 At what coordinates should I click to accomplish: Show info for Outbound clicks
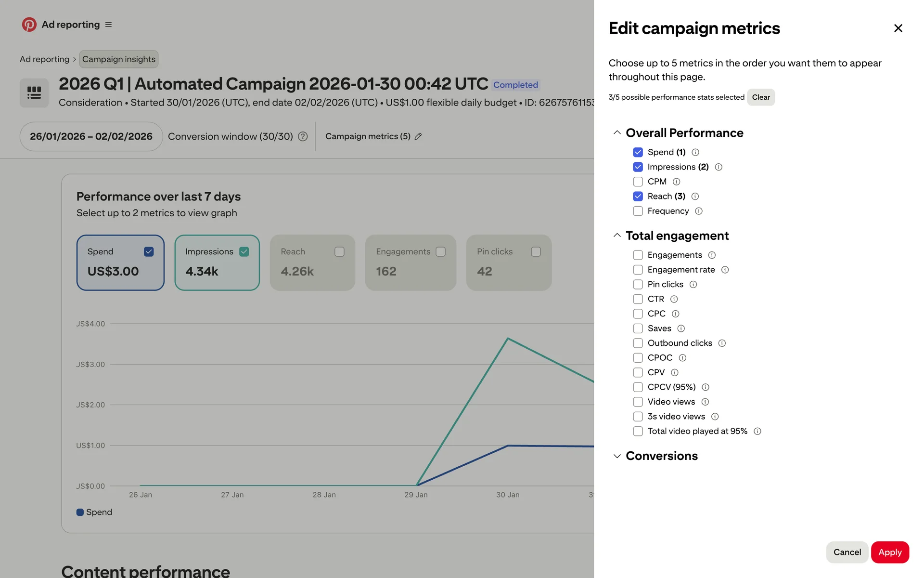[x=722, y=343]
